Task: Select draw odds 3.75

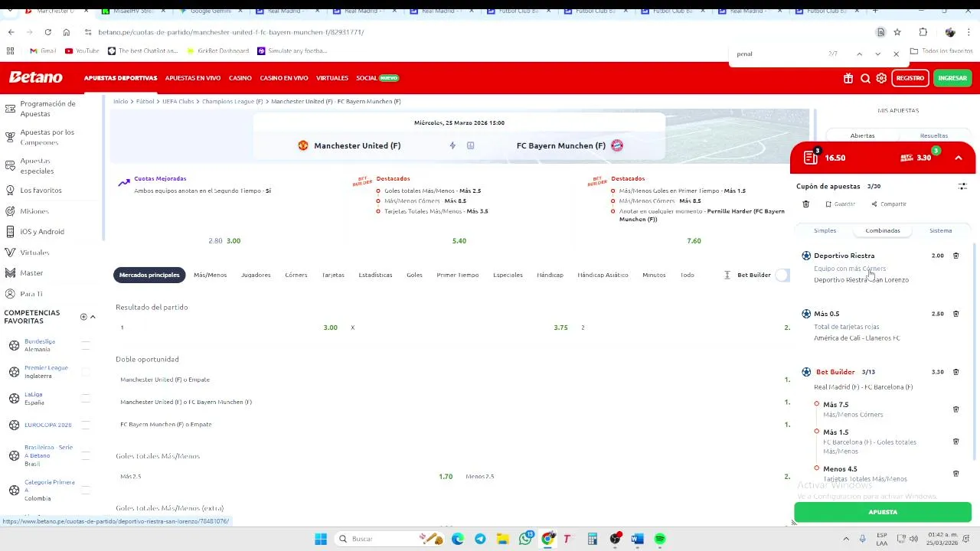Action: [x=560, y=328]
